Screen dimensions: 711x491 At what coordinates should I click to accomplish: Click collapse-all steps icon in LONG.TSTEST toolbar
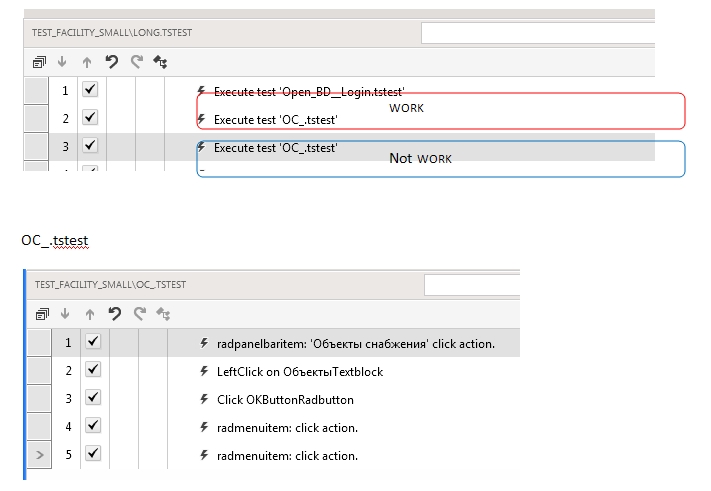click(x=40, y=62)
